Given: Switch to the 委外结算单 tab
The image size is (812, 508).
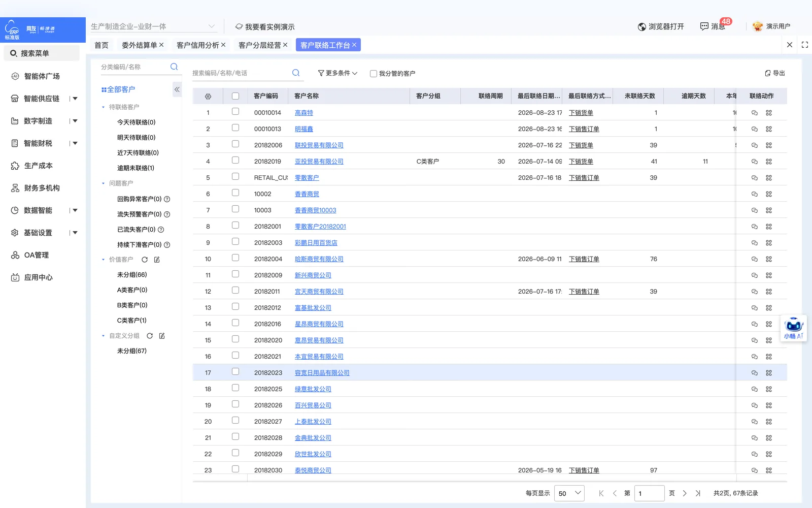Looking at the screenshot, I should pyautogui.click(x=140, y=45).
